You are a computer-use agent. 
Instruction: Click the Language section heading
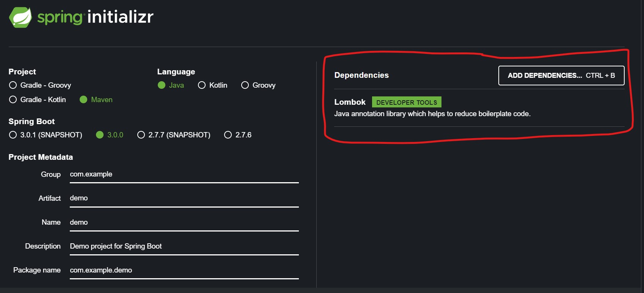176,72
